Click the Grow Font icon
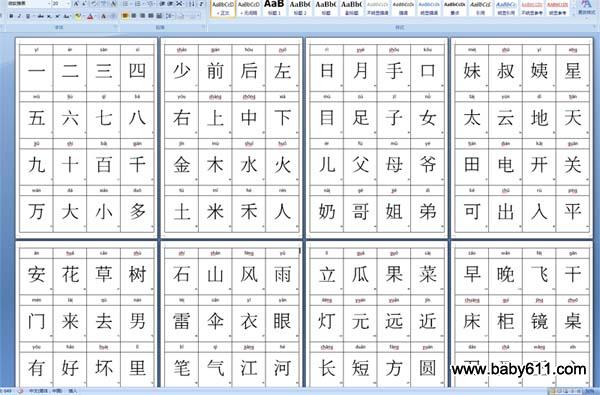 pos(76,4)
